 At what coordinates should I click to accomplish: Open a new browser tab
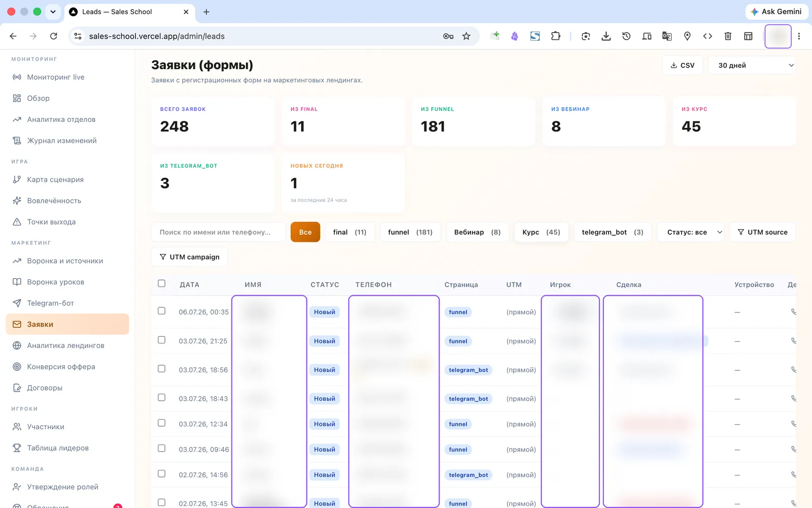pos(206,12)
